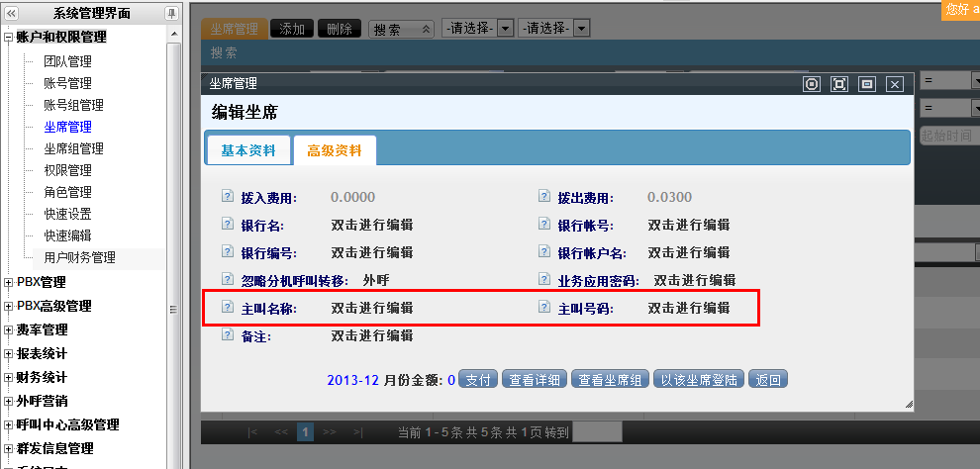Image resolution: width=980 pixels, height=469 pixels.
Task: Expand the 搜索 toggle in toolbar
Action: [x=401, y=30]
